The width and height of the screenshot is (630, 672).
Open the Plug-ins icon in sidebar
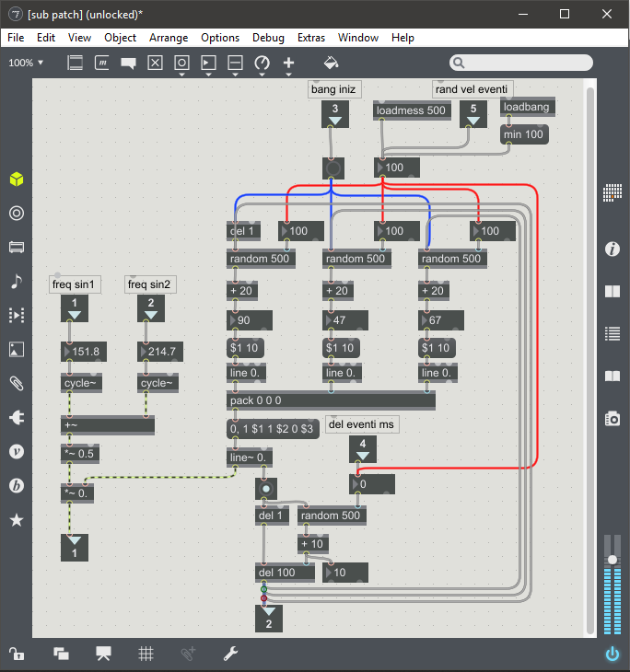click(17, 417)
